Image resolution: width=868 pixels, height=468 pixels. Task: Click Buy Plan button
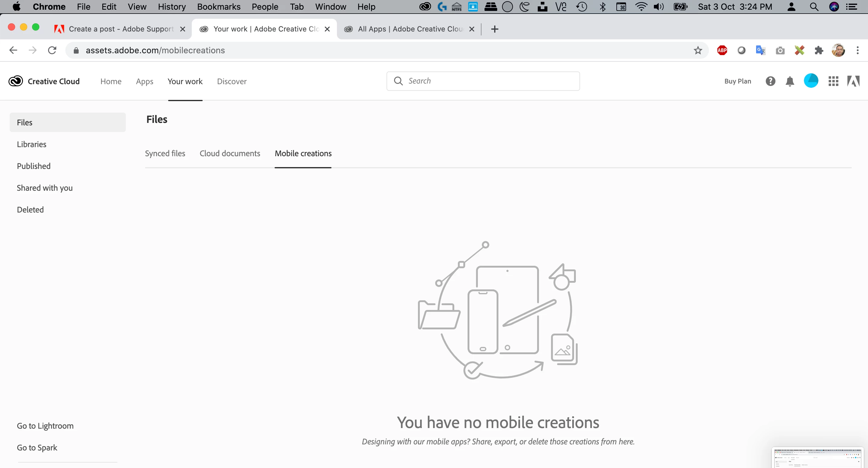[x=738, y=81]
